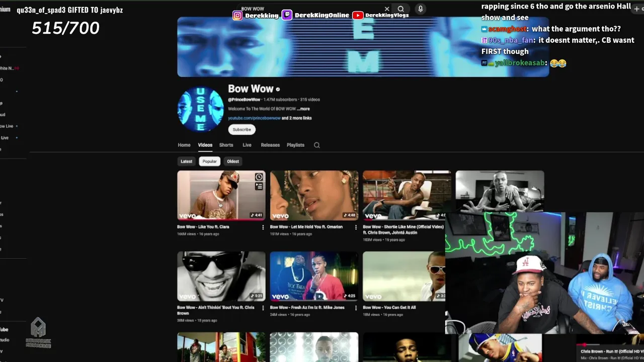Click title 'Bow Wow - Let Me Hold You ft. Omarion'

[x=306, y=227]
